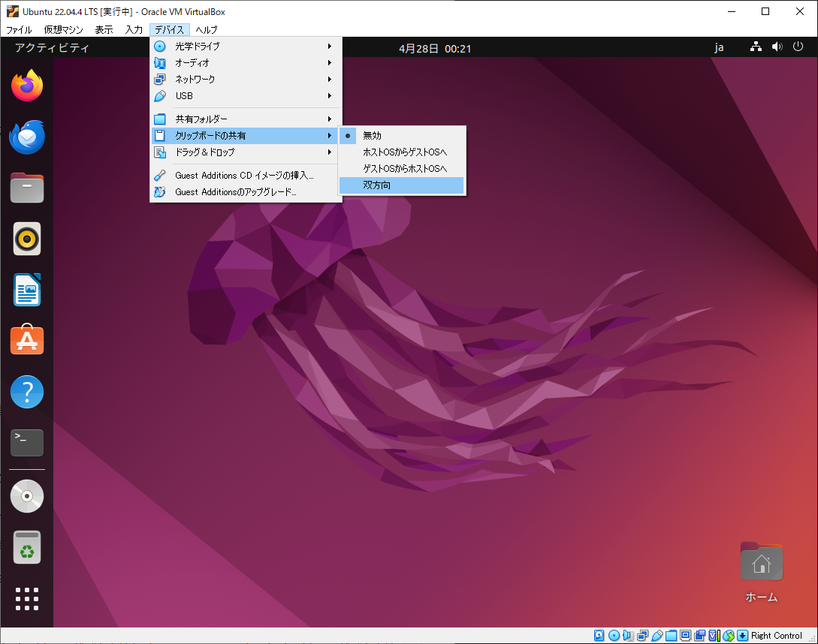This screenshot has height=644, width=818.
Task: Open the ファイル menu
Action: click(x=19, y=30)
